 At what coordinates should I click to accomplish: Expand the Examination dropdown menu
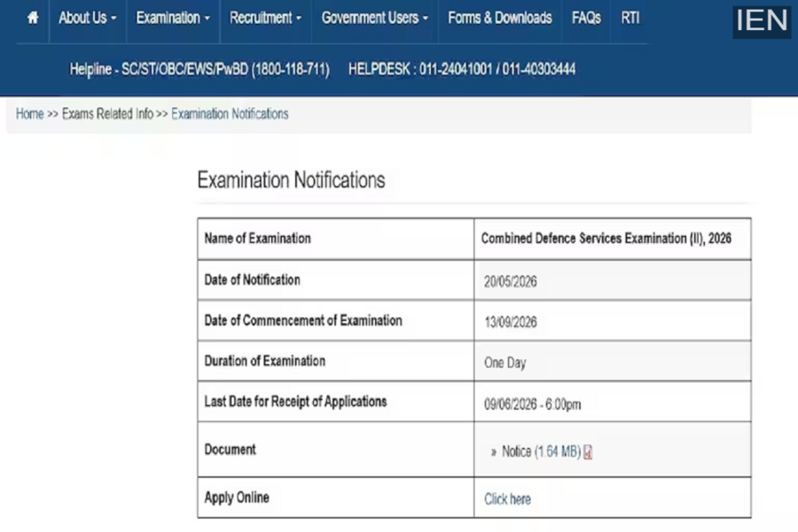173,19
